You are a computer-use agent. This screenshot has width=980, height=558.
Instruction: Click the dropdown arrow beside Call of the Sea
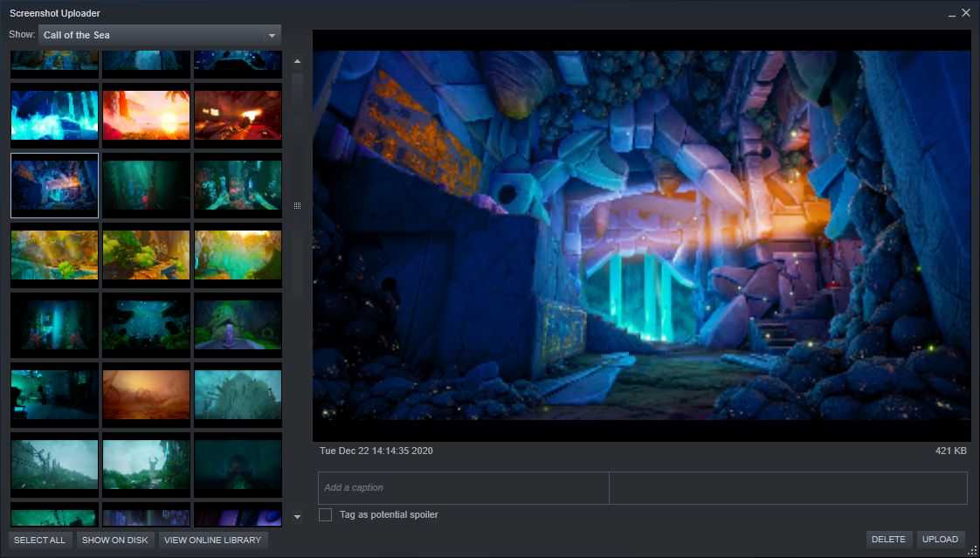tap(272, 36)
